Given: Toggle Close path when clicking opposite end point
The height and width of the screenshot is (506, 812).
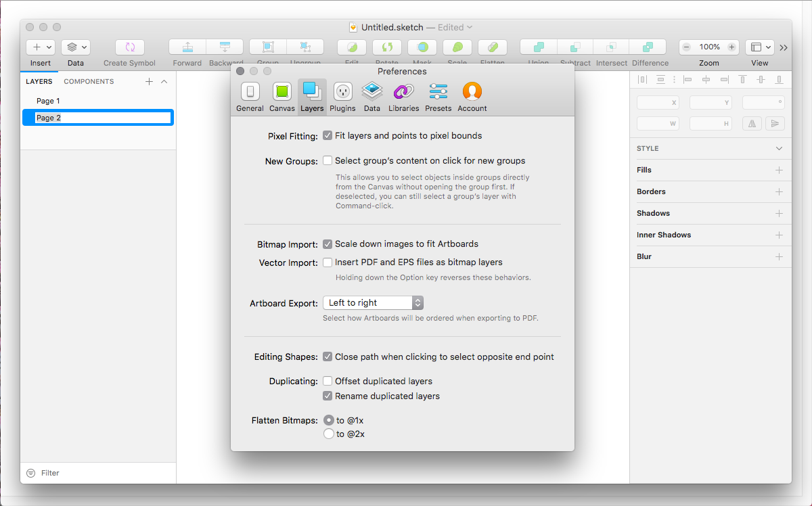Looking at the screenshot, I should [x=328, y=356].
